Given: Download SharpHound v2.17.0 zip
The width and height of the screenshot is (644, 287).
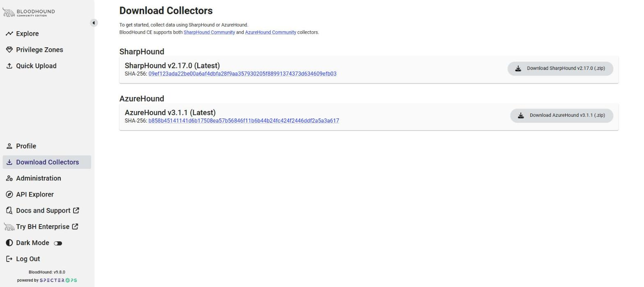Looking at the screenshot, I should pyautogui.click(x=560, y=68).
